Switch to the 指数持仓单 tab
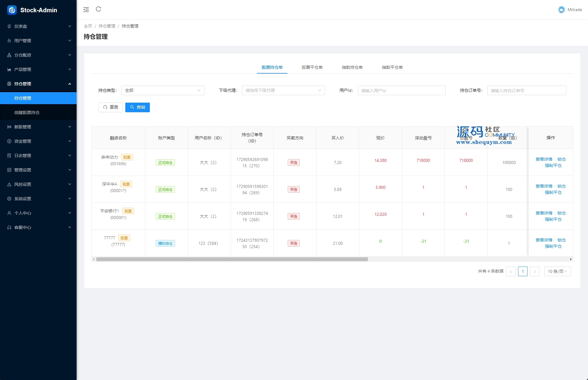This screenshot has height=380, width=588. click(x=352, y=67)
